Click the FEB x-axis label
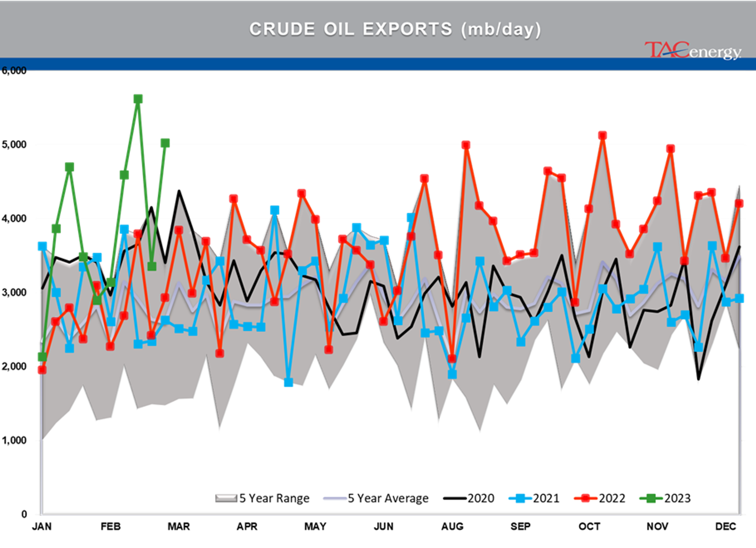 (x=110, y=526)
